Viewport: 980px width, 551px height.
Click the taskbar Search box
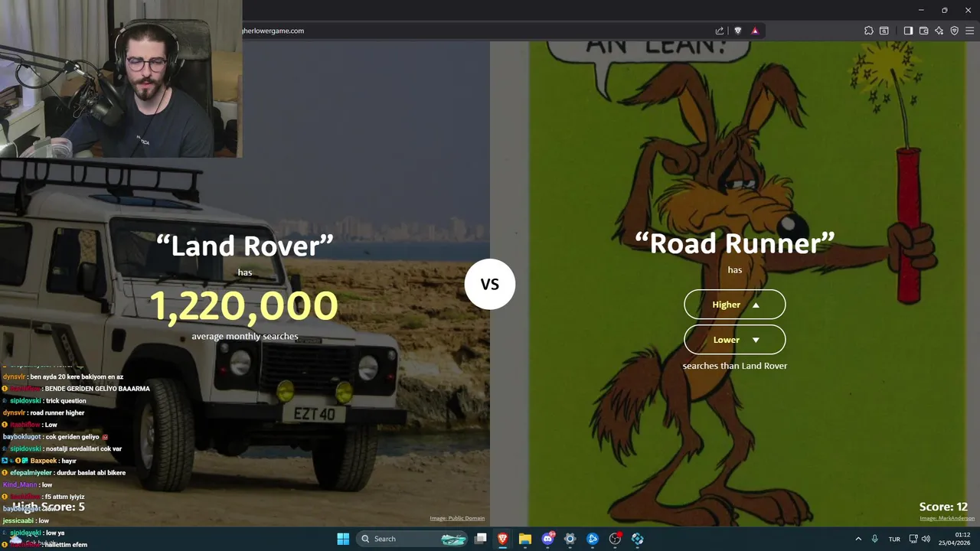413,539
